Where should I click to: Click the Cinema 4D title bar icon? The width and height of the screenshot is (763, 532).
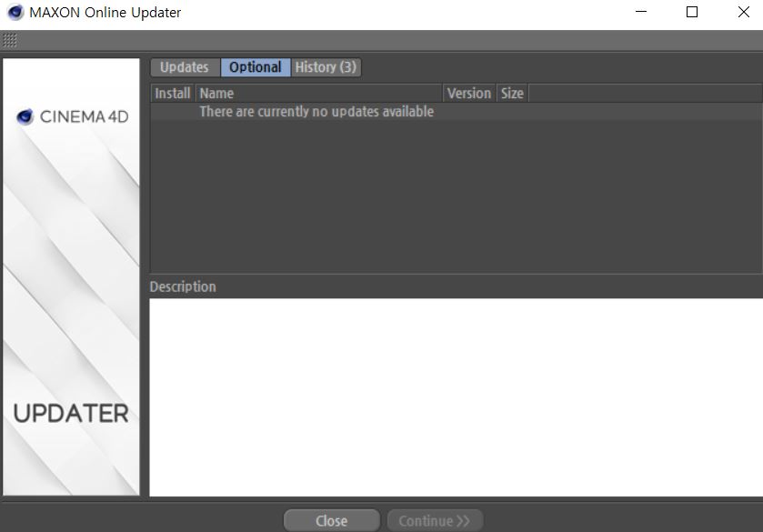click(15, 12)
